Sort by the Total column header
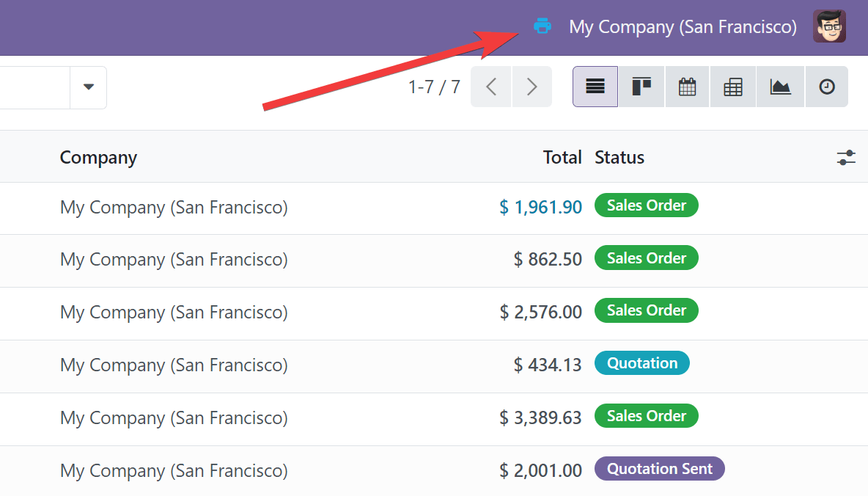The image size is (868, 496). click(562, 157)
